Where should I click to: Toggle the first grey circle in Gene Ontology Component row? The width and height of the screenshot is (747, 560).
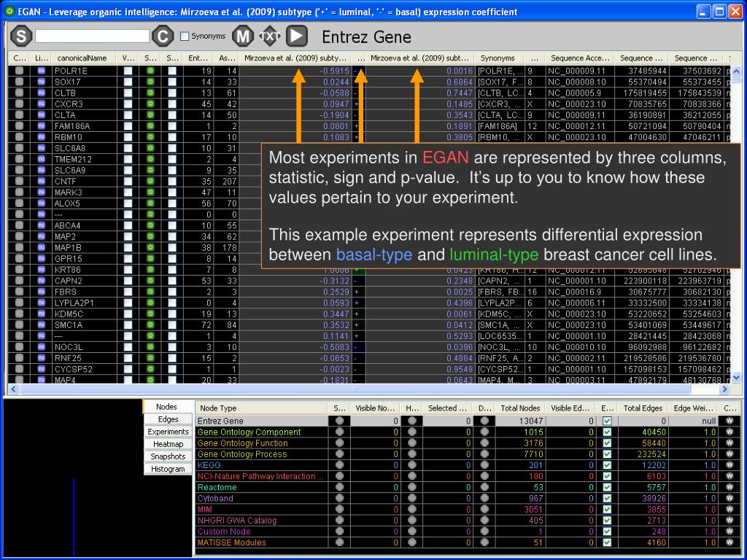point(340,432)
